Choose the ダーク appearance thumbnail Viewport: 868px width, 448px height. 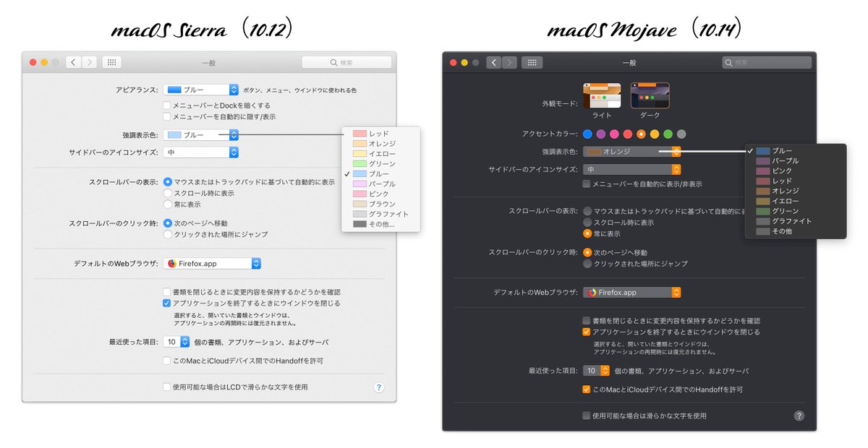[x=650, y=95]
